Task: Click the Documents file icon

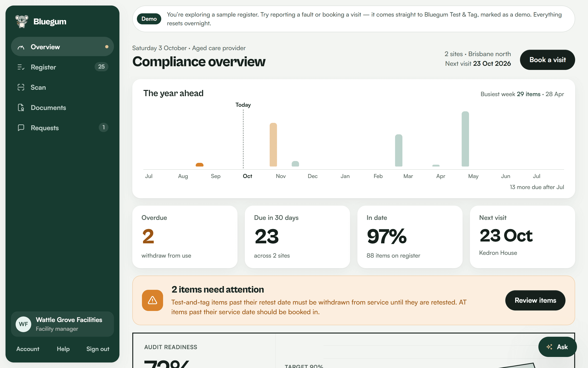Action: click(21, 108)
